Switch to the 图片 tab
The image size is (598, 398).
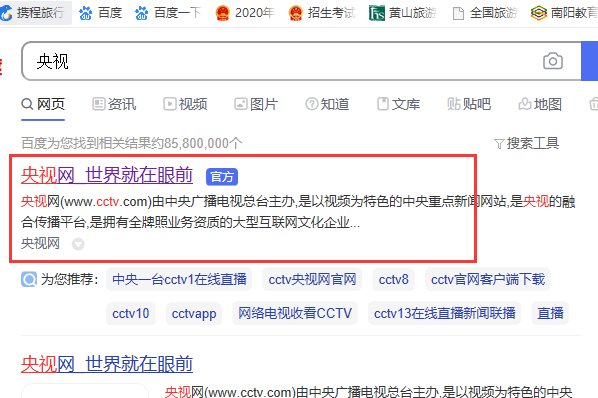coord(256,104)
